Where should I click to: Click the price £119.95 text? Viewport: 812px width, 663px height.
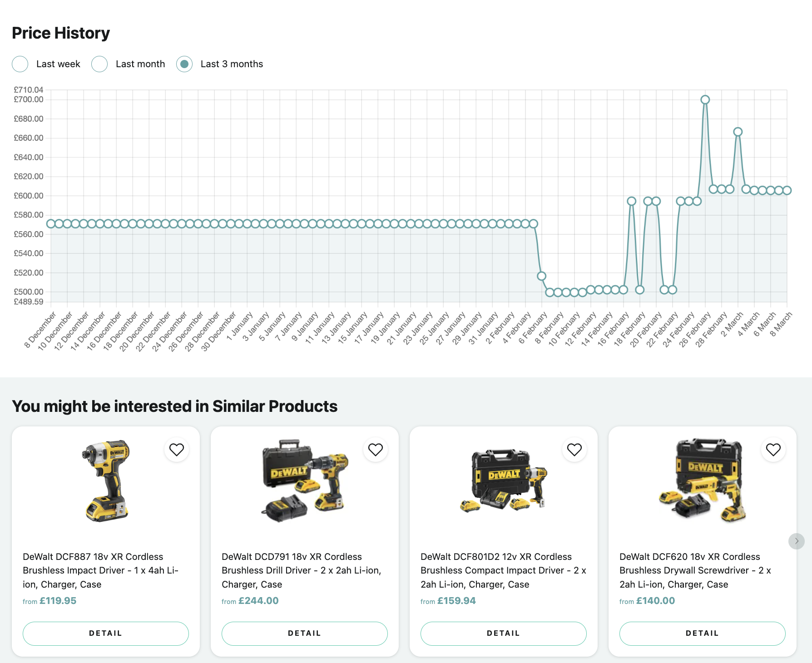click(58, 601)
